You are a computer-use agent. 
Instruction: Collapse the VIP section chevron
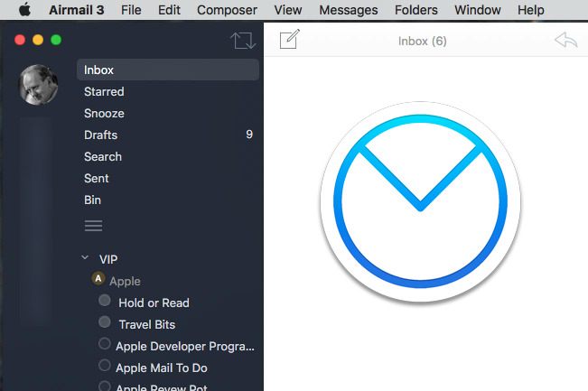point(84,258)
